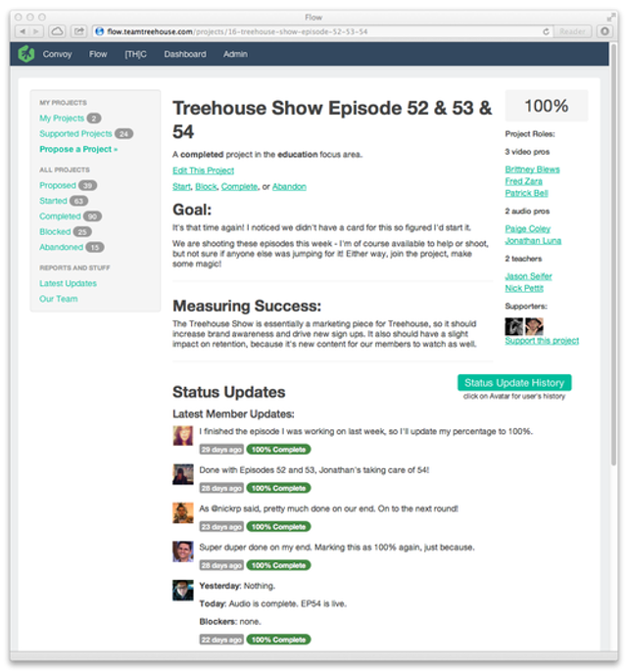This screenshot has height=672, width=627.
Task: Click 100% Complete badge under 'I finished the episode'
Action: 278,450
